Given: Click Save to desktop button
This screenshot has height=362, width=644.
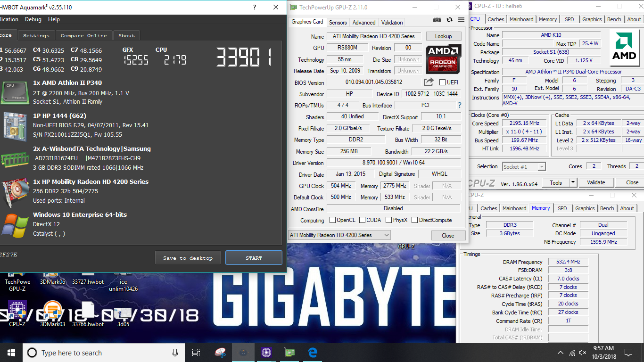Looking at the screenshot, I should [x=188, y=258].
